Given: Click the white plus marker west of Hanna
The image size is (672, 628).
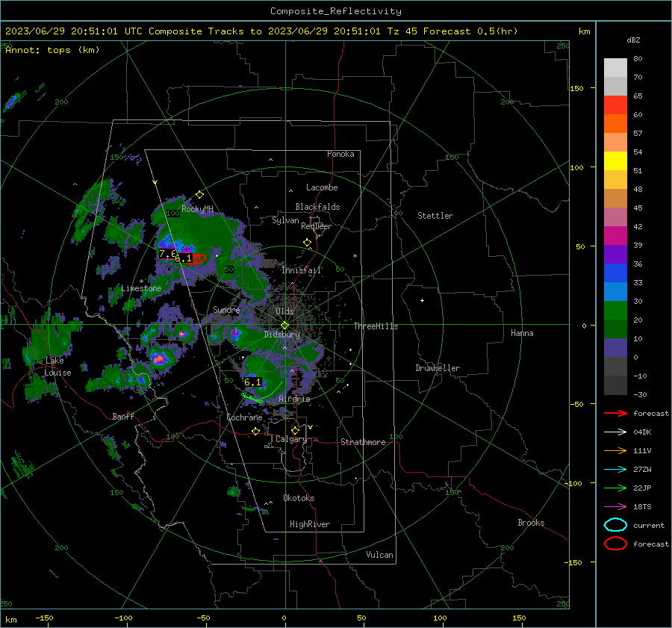Looking at the screenshot, I should pos(422,300).
